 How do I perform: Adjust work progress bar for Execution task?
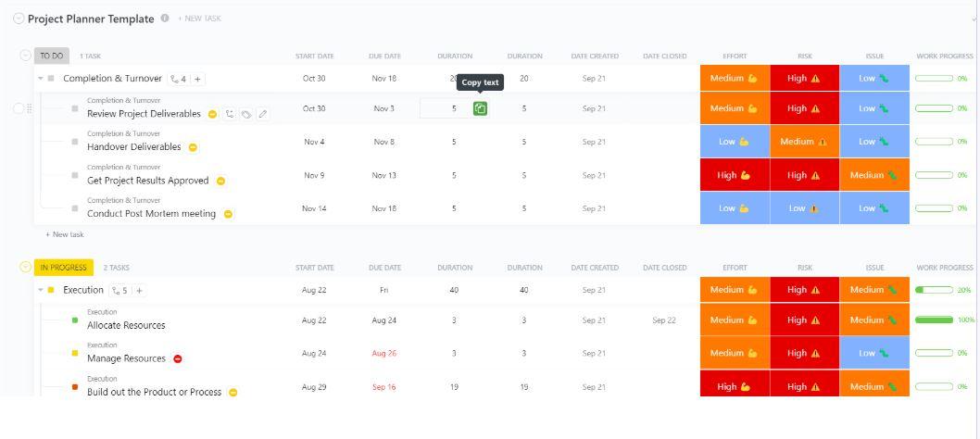pyautogui.click(x=934, y=290)
